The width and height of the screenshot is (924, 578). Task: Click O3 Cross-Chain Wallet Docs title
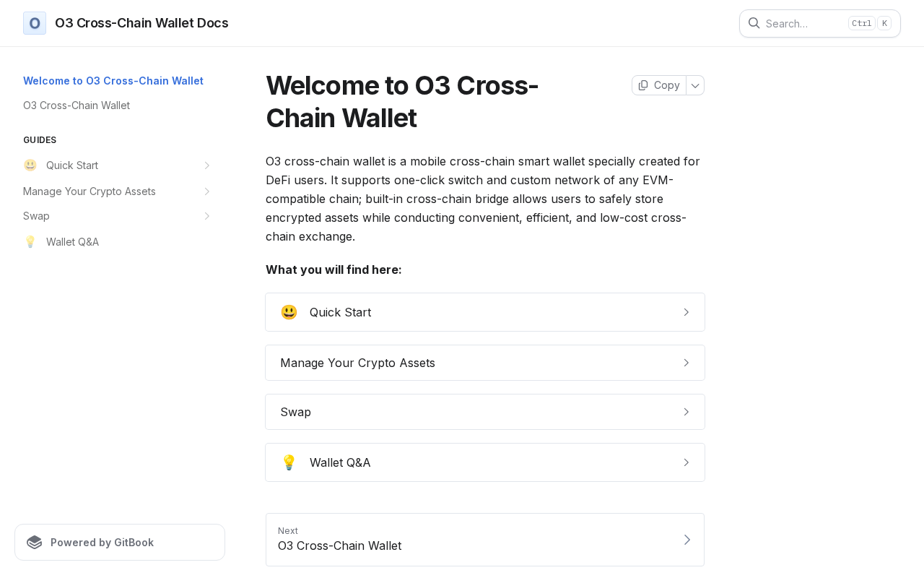[141, 23]
